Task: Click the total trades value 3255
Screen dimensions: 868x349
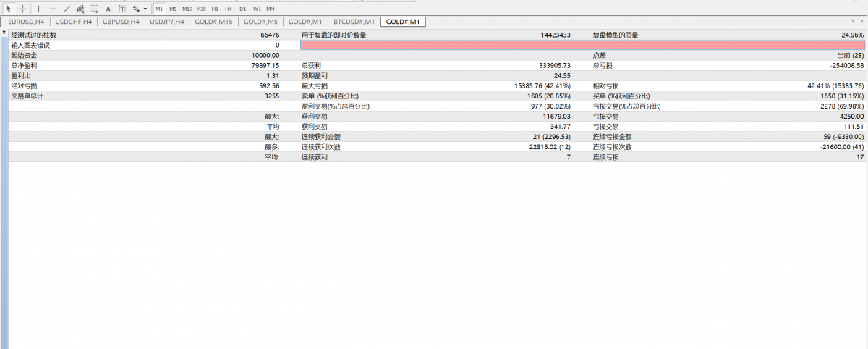Action: [272, 96]
